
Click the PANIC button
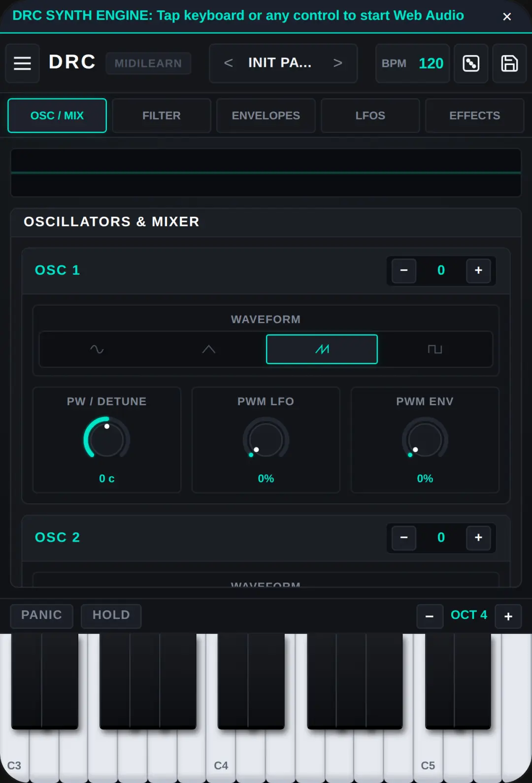(42, 616)
